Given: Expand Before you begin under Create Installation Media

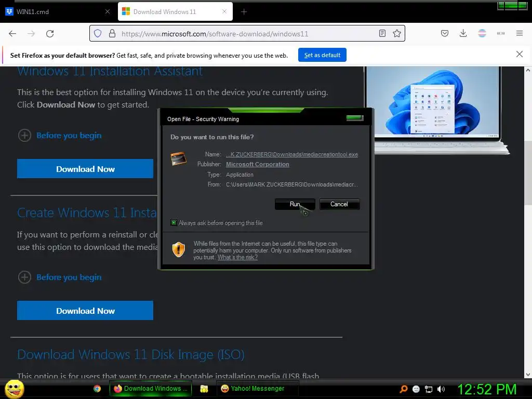Looking at the screenshot, I should pyautogui.click(x=59, y=277).
